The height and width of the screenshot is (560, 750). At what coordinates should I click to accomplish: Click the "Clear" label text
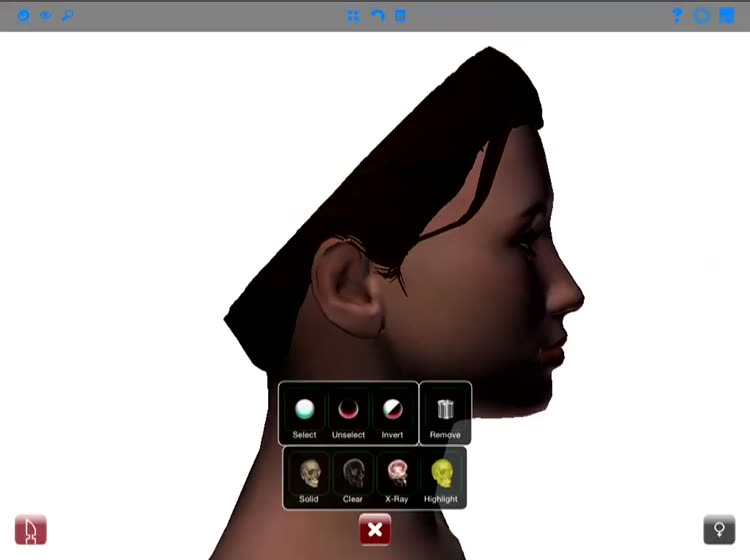coord(353,499)
